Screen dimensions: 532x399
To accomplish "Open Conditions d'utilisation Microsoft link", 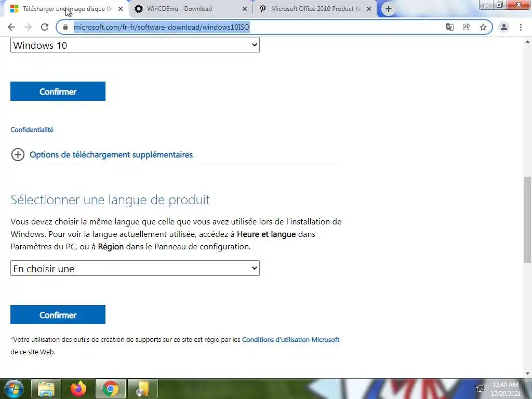I will (x=290, y=340).
